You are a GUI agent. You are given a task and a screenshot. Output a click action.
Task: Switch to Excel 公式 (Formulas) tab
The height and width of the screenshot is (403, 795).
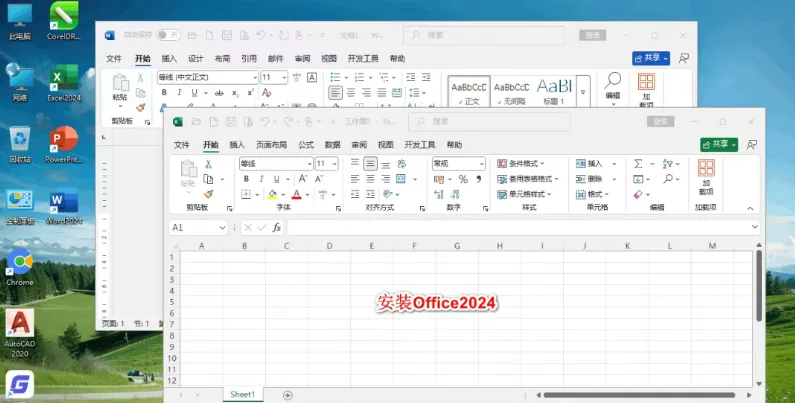point(306,145)
